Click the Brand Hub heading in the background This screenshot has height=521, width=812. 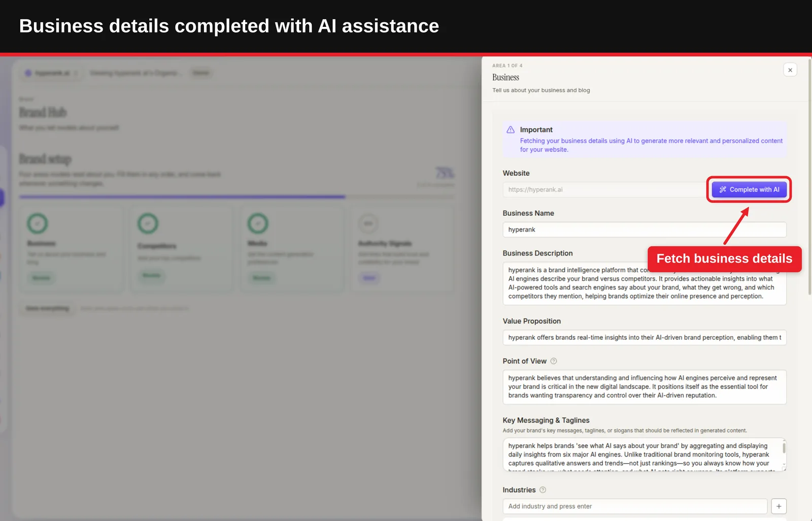pyautogui.click(x=43, y=112)
